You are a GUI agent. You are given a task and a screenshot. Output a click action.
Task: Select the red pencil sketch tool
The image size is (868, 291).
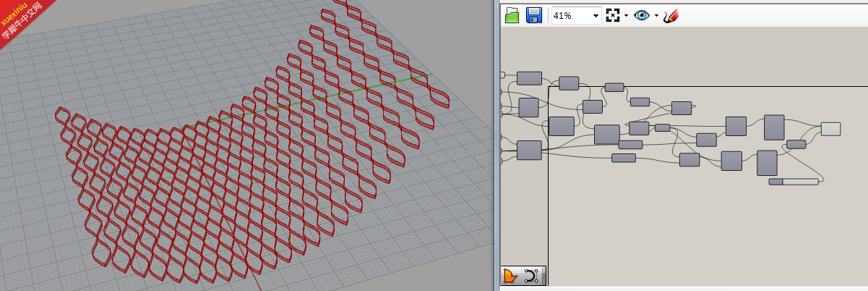pos(671,15)
